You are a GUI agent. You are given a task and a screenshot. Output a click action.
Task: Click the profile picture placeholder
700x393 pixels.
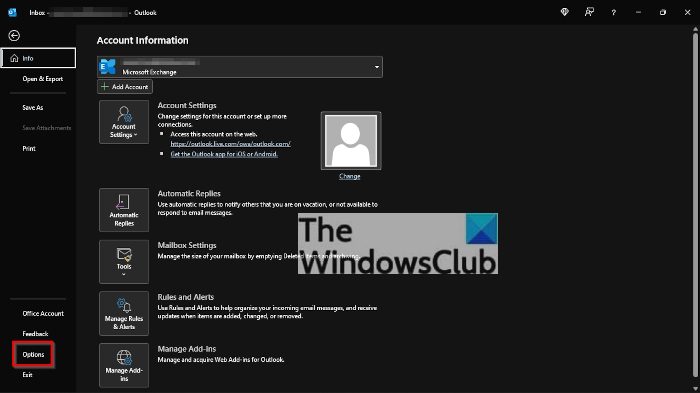[351, 141]
